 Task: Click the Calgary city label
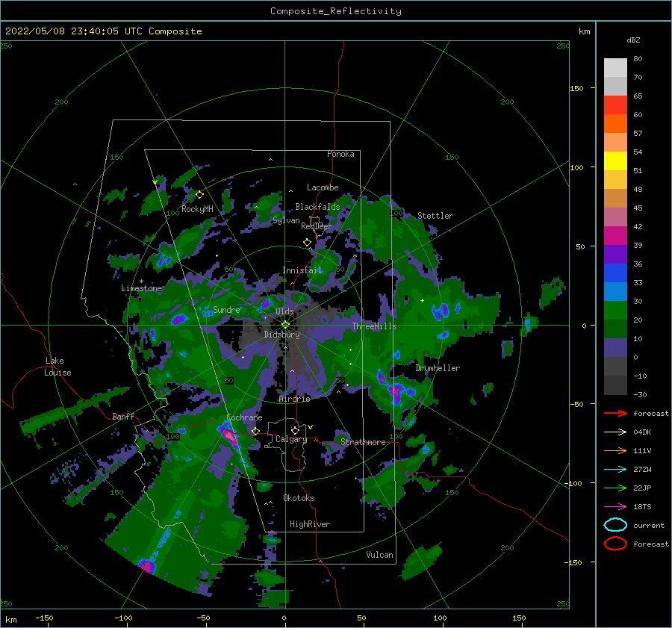tap(291, 439)
